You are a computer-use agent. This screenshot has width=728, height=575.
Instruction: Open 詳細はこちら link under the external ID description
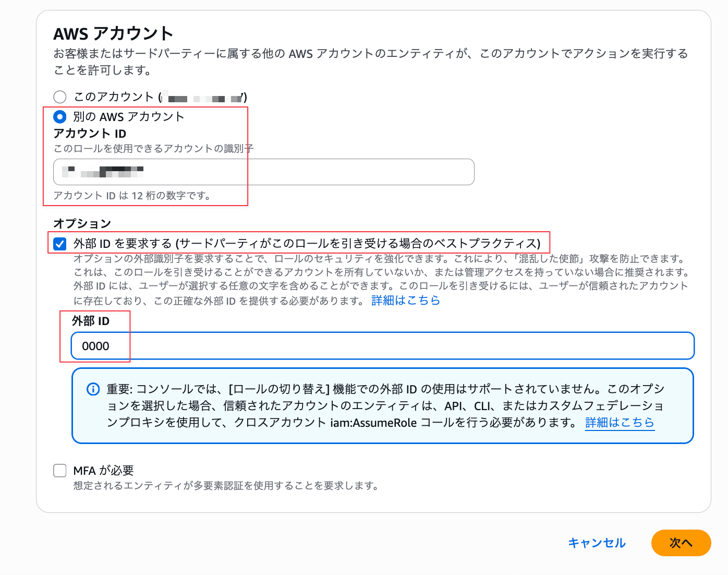click(x=406, y=301)
